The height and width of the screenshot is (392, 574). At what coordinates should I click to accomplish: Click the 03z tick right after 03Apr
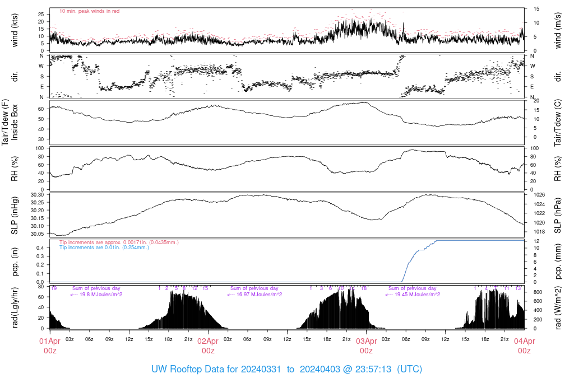tap(386, 339)
